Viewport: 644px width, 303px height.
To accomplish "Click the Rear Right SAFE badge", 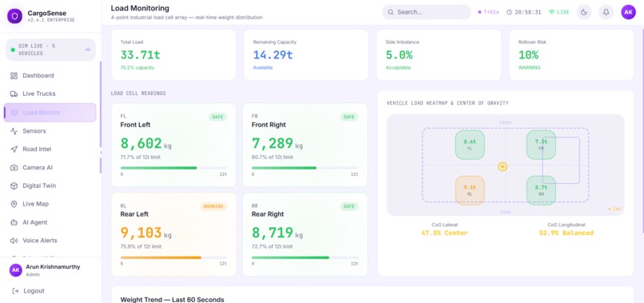I will 348,206.
